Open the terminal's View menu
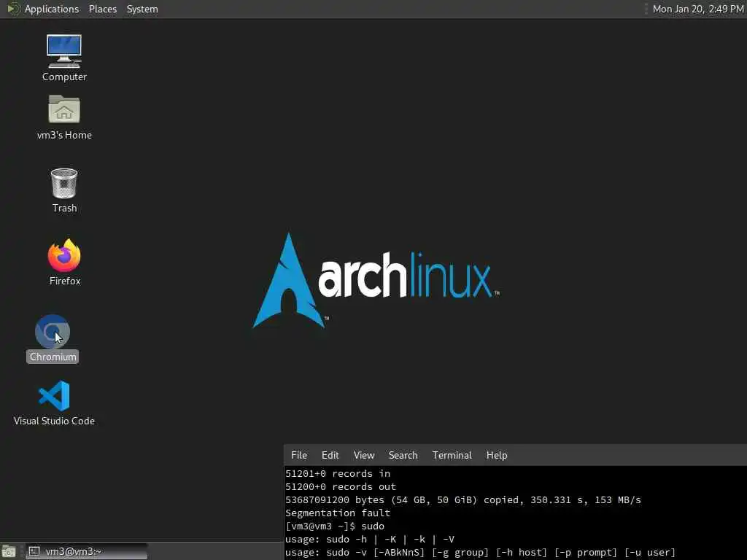 click(x=364, y=455)
